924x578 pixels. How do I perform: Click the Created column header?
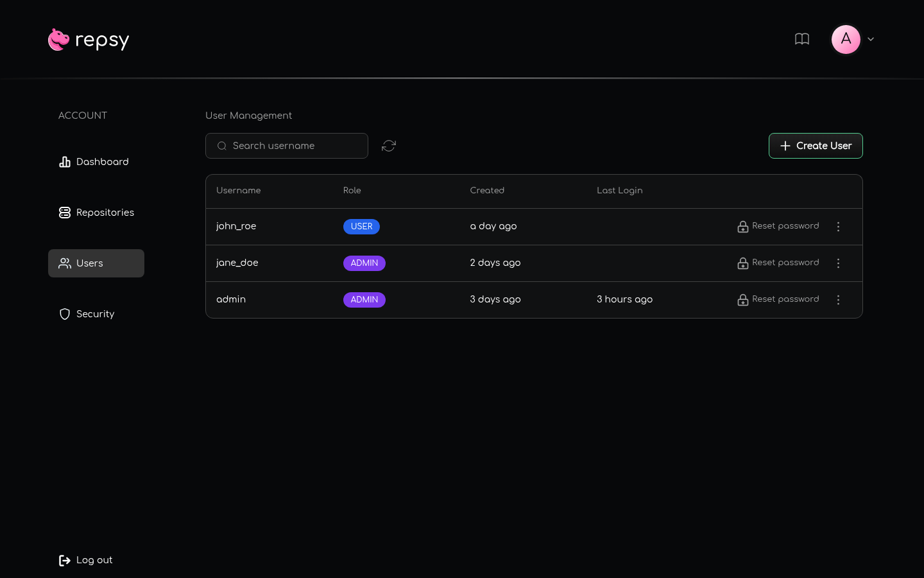point(487,191)
